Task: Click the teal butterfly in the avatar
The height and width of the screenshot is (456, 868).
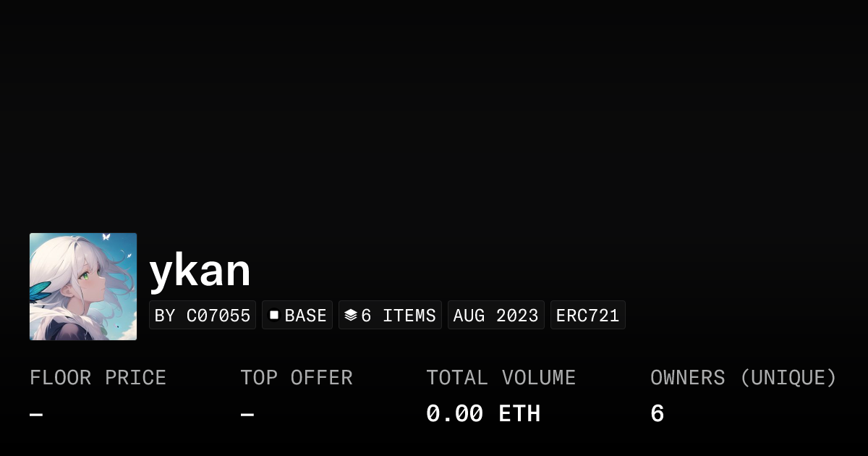Action: click(41, 290)
